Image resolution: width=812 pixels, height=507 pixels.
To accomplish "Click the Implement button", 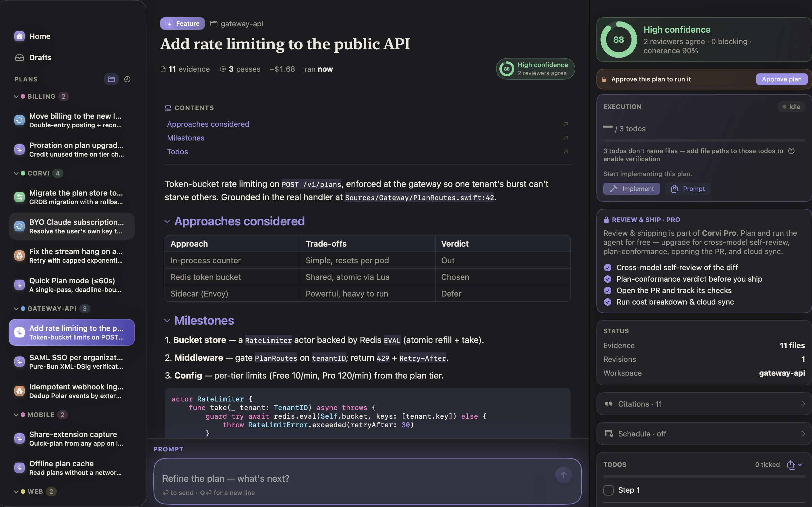I will coord(631,189).
